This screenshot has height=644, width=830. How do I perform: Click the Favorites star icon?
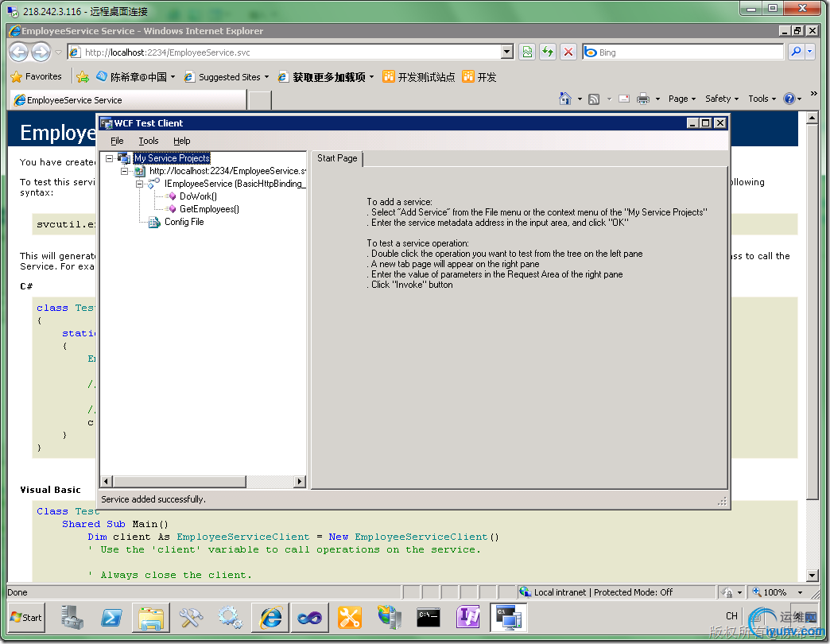point(17,77)
